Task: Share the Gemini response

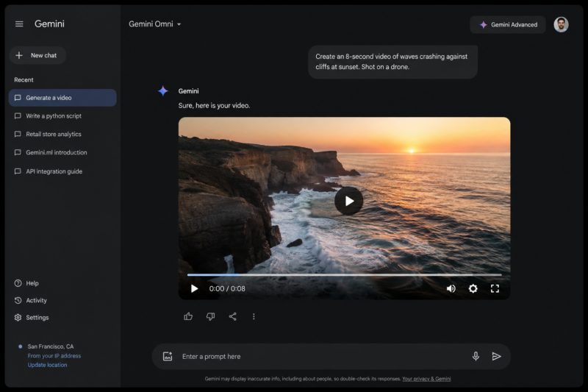Action: [x=232, y=316]
